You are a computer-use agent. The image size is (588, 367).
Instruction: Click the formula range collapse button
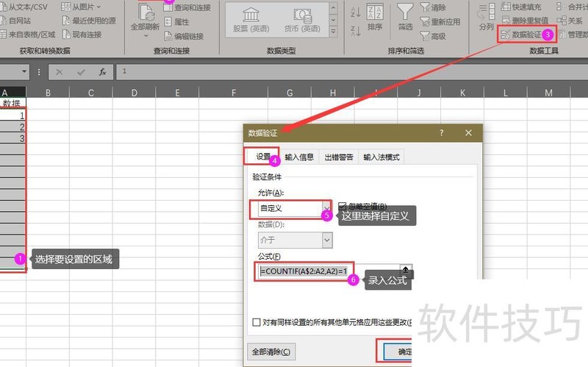(x=406, y=271)
